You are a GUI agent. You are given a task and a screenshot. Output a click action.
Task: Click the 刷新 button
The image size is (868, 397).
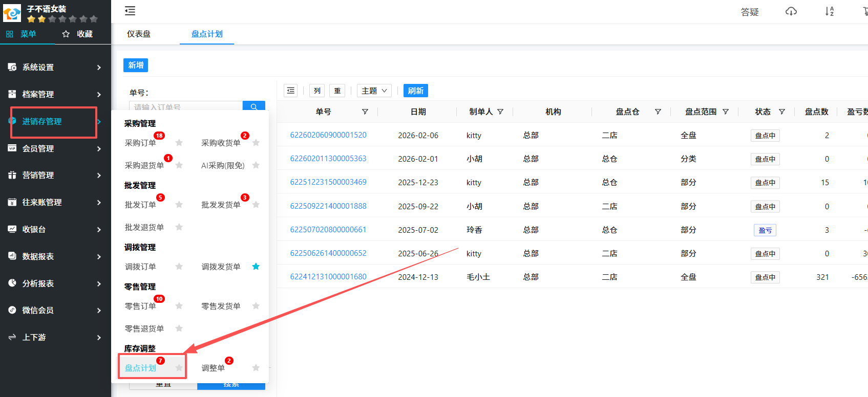coord(415,91)
